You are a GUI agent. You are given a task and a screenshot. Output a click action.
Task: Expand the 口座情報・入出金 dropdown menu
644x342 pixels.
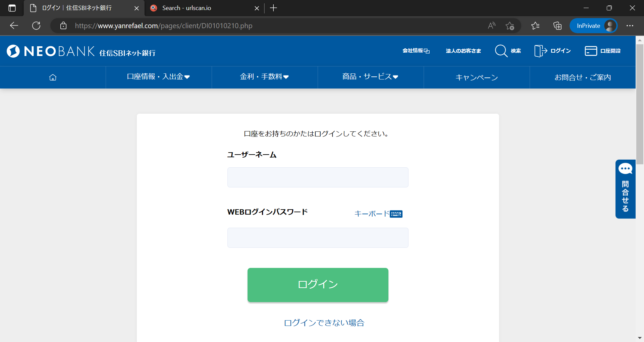(158, 77)
